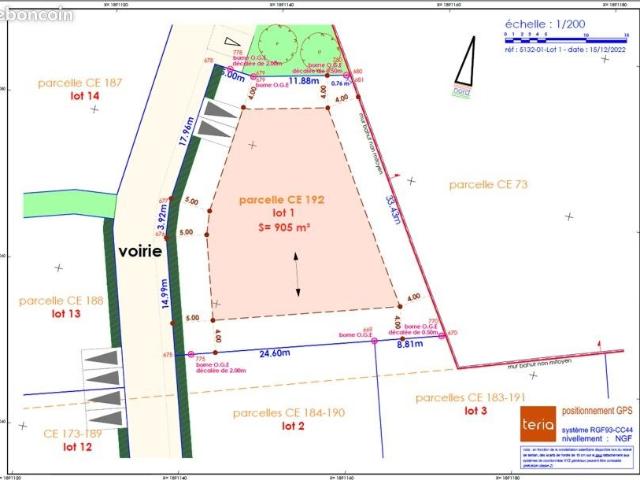Select the "24.60m" dimension label
The height and width of the screenshot is (480, 640).
[x=247, y=352]
